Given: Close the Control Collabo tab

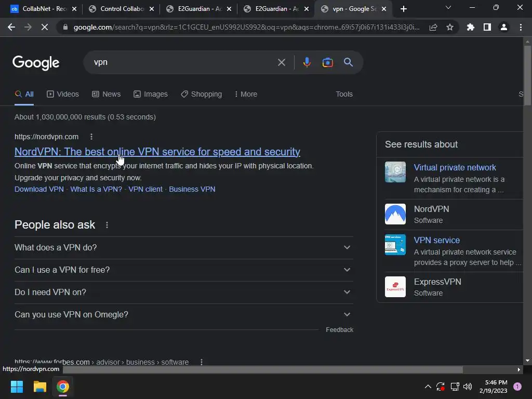Looking at the screenshot, I should pos(152,9).
